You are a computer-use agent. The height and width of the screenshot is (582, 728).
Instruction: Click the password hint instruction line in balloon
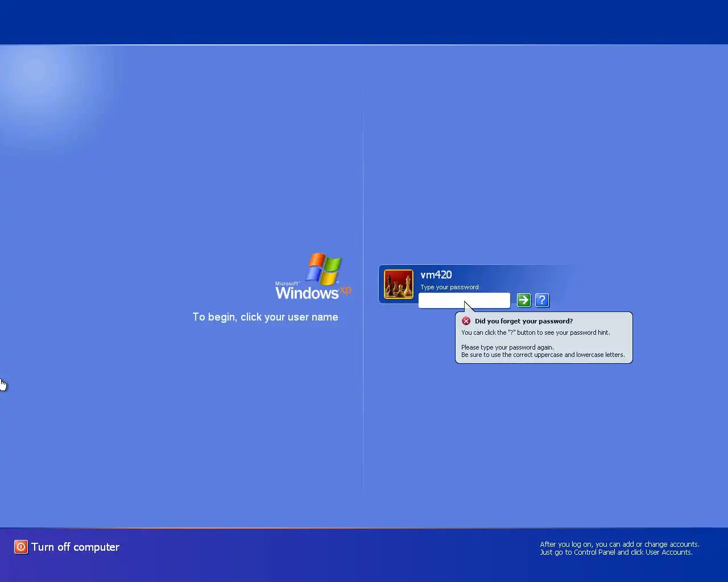point(535,332)
